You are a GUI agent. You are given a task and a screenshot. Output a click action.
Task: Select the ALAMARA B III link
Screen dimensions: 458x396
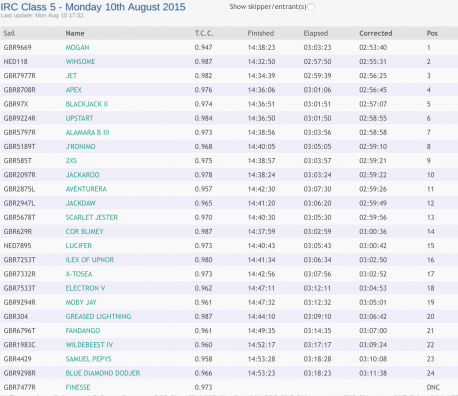[87, 132]
